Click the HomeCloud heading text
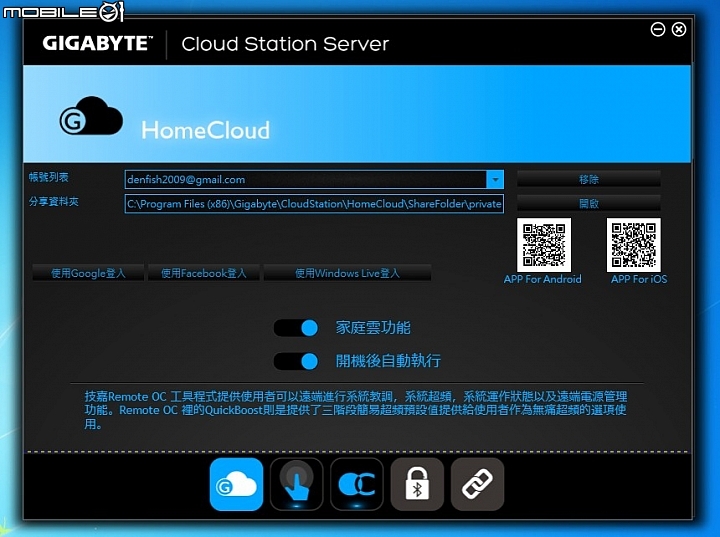The width and height of the screenshot is (720, 537). tap(206, 130)
